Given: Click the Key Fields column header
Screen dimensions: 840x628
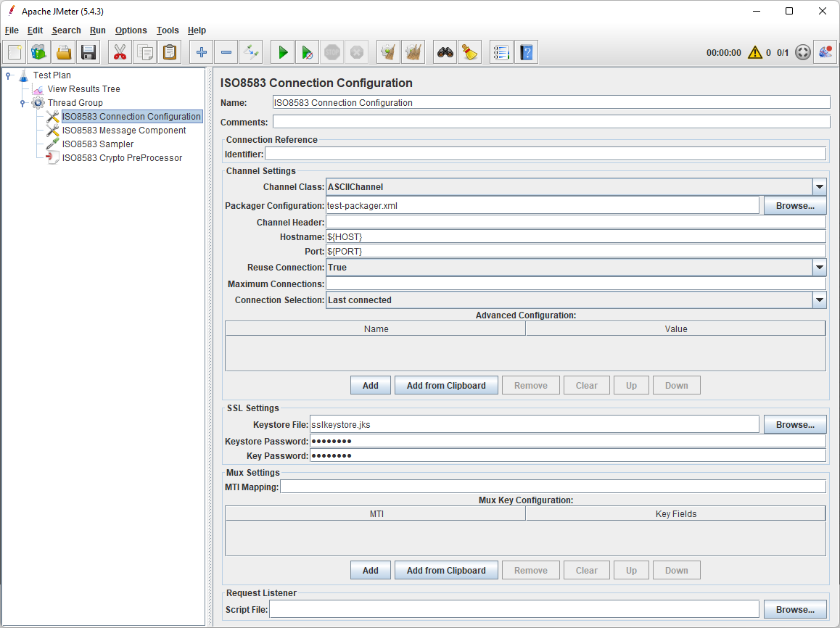Looking at the screenshot, I should tap(676, 514).
